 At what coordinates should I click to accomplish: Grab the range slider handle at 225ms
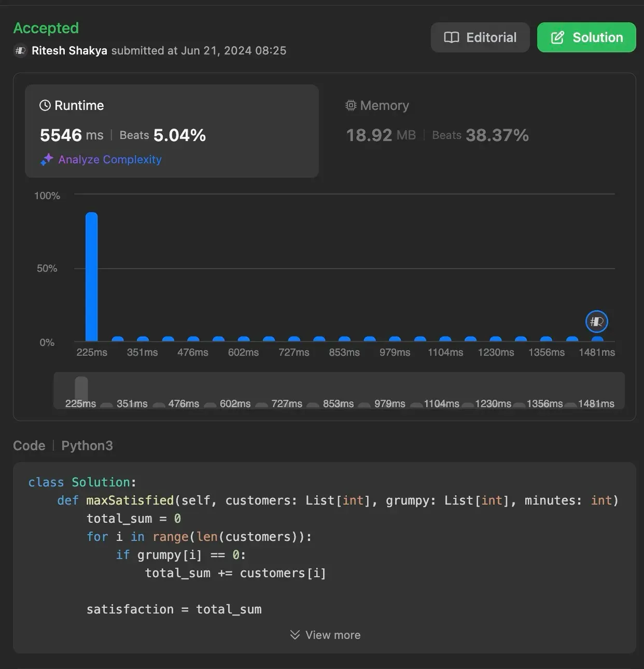81,390
